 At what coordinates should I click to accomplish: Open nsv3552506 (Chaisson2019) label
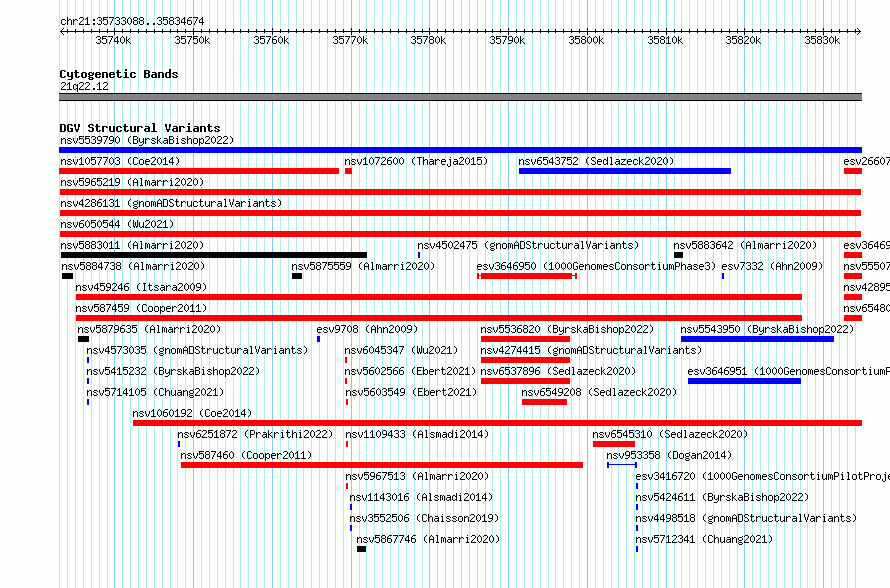[x=424, y=518]
